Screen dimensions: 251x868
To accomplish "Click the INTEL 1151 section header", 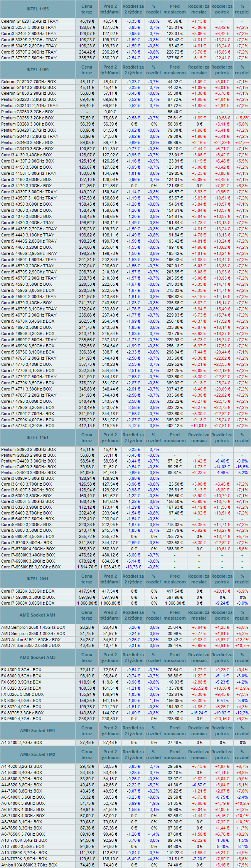I will click(x=38, y=437).
